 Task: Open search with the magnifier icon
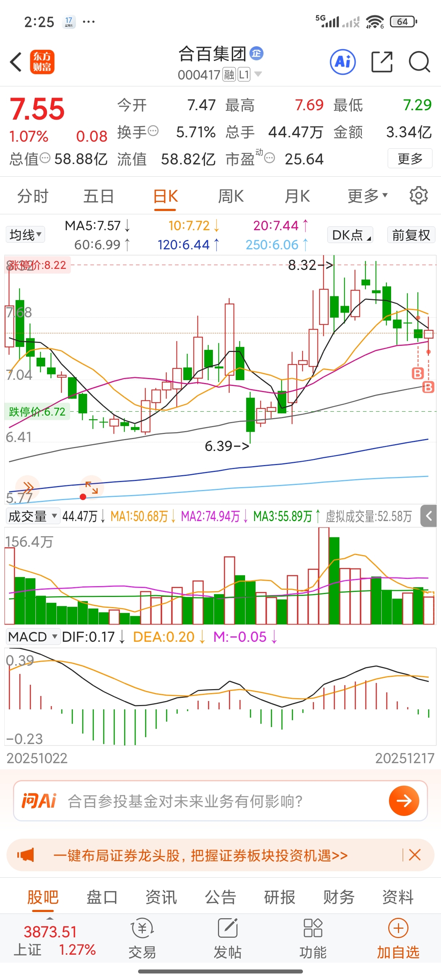419,62
